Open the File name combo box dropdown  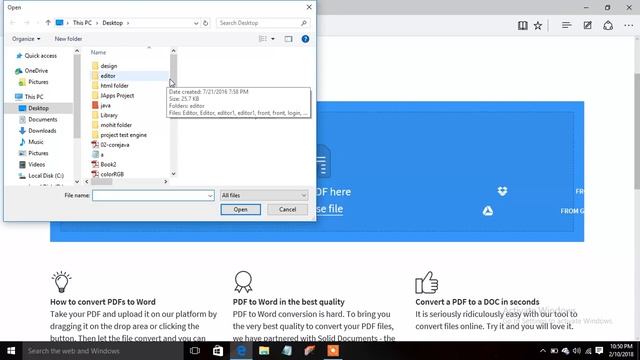[210, 196]
